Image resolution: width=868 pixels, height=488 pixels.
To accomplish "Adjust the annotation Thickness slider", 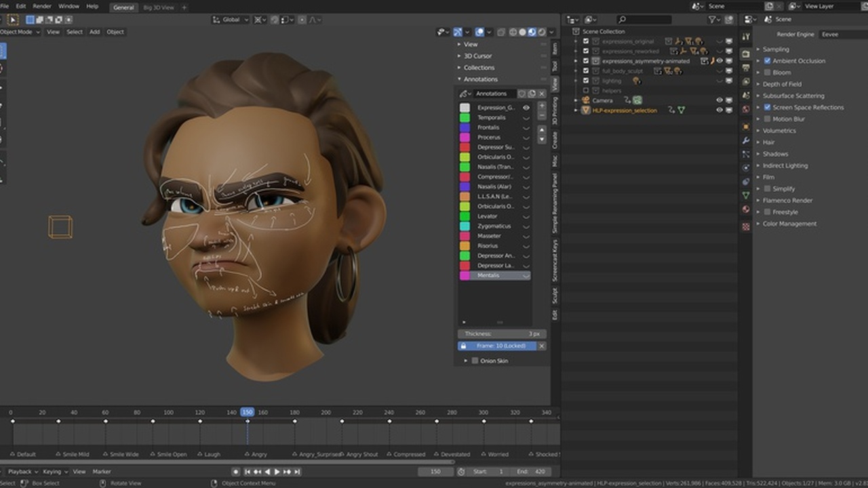I will click(502, 334).
